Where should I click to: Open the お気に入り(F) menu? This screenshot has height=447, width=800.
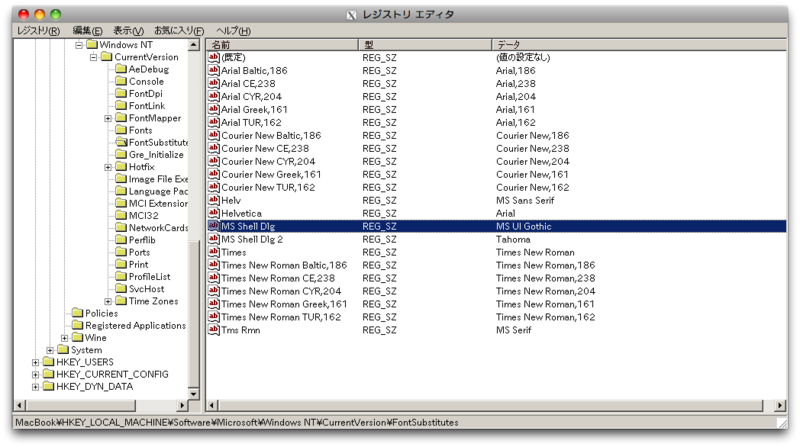coord(179,31)
